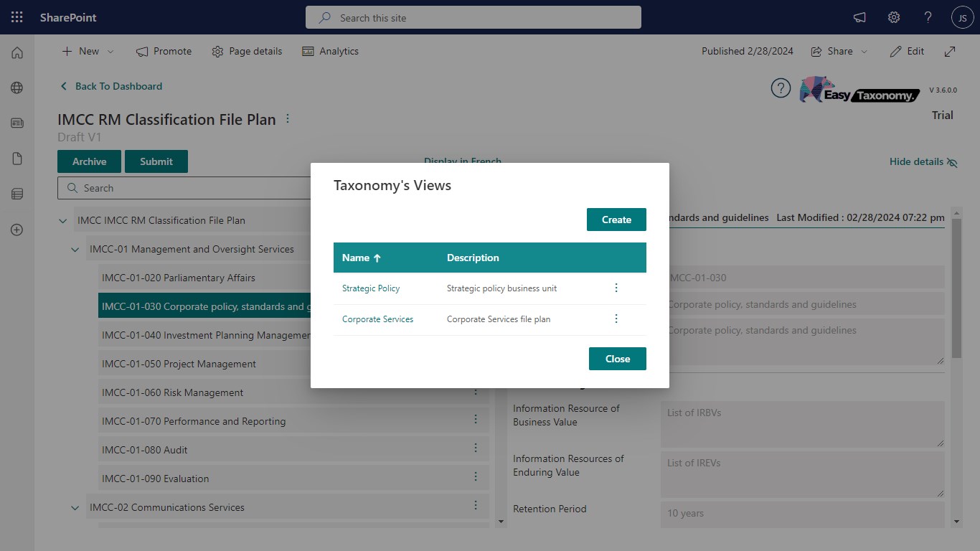
Task: Collapse the IMCC-01 Management and Oversight node
Action: (75, 250)
